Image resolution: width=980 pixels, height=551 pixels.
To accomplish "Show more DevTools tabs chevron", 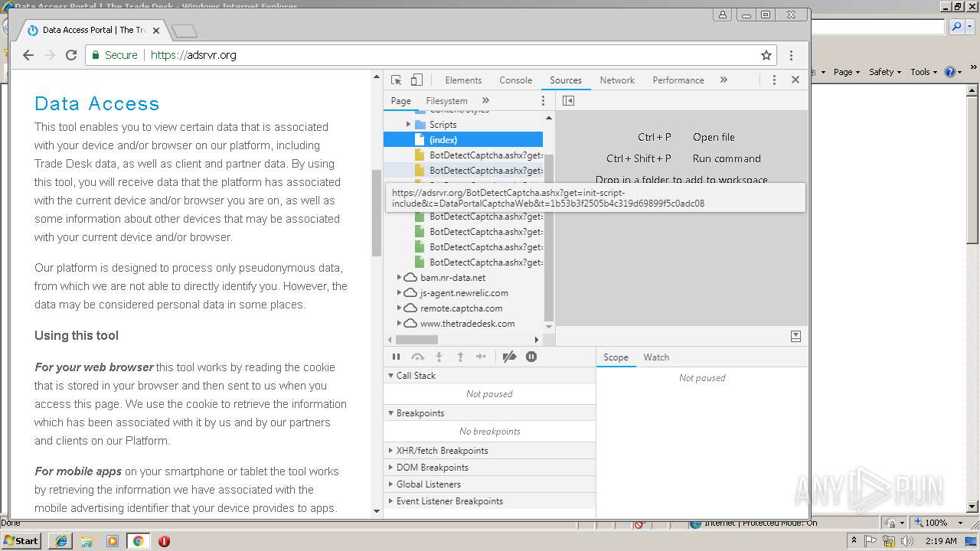I will tap(724, 80).
